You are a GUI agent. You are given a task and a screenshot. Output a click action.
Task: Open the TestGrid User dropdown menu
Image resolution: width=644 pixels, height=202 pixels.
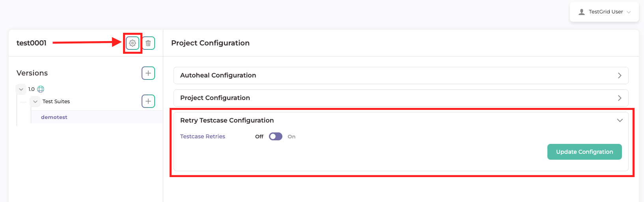(629, 12)
